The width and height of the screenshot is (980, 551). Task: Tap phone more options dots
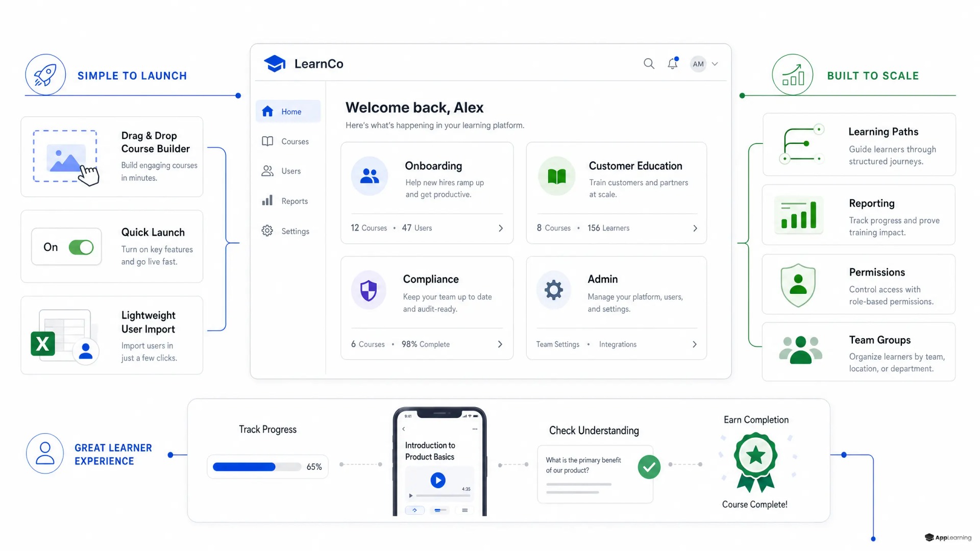475,429
